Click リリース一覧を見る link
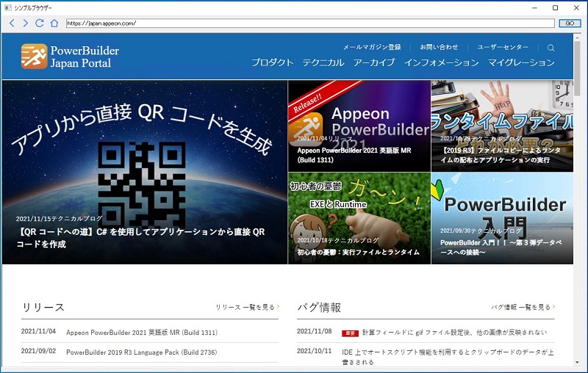This screenshot has width=588, height=373. coord(247,307)
